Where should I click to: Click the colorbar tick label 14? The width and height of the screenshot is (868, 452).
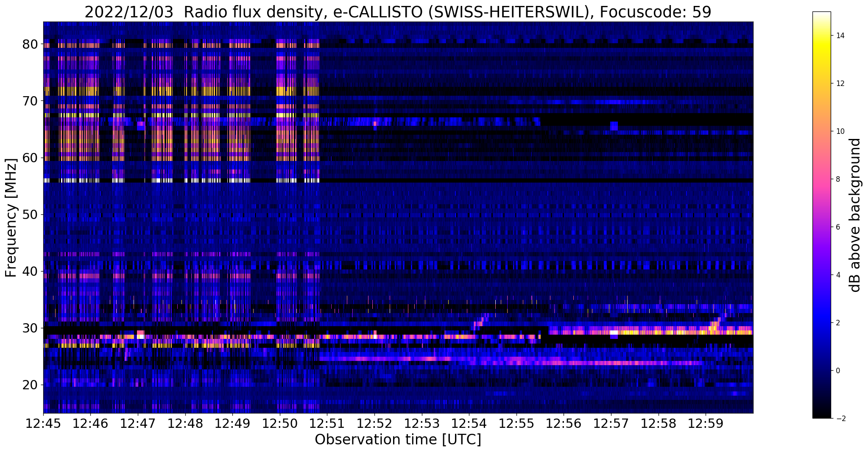[840, 36]
